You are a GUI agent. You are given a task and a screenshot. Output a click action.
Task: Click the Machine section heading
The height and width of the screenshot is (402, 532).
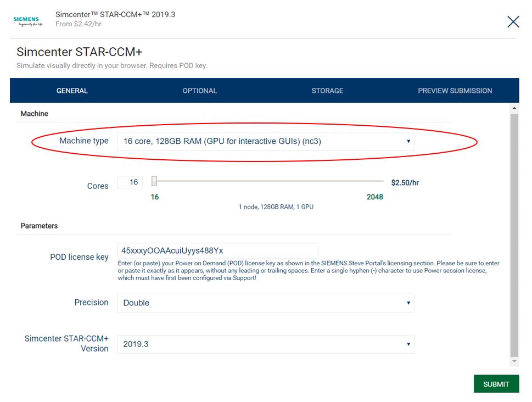pyautogui.click(x=34, y=113)
